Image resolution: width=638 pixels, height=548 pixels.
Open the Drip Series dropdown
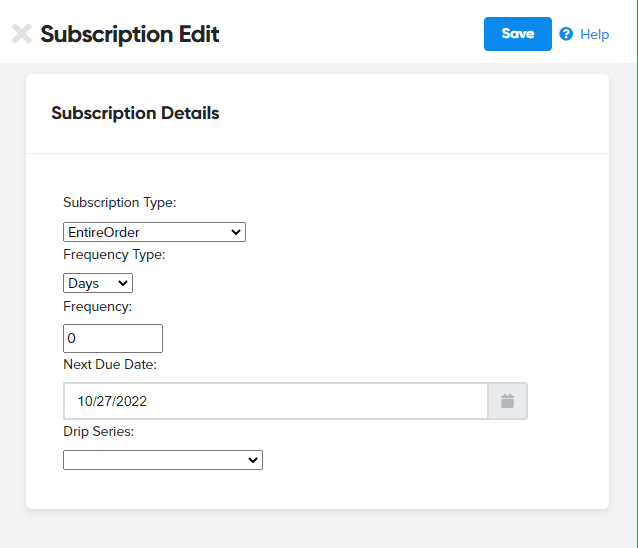pos(163,460)
